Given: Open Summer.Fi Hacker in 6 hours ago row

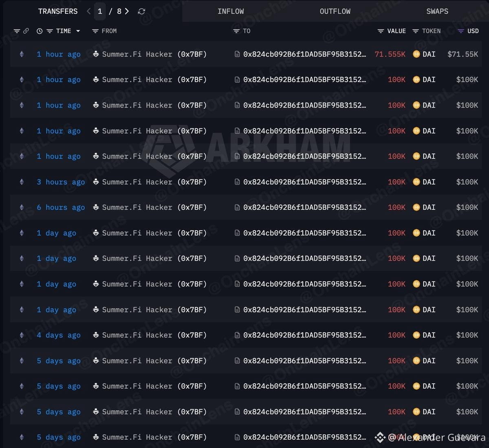Looking at the screenshot, I should [154, 207].
